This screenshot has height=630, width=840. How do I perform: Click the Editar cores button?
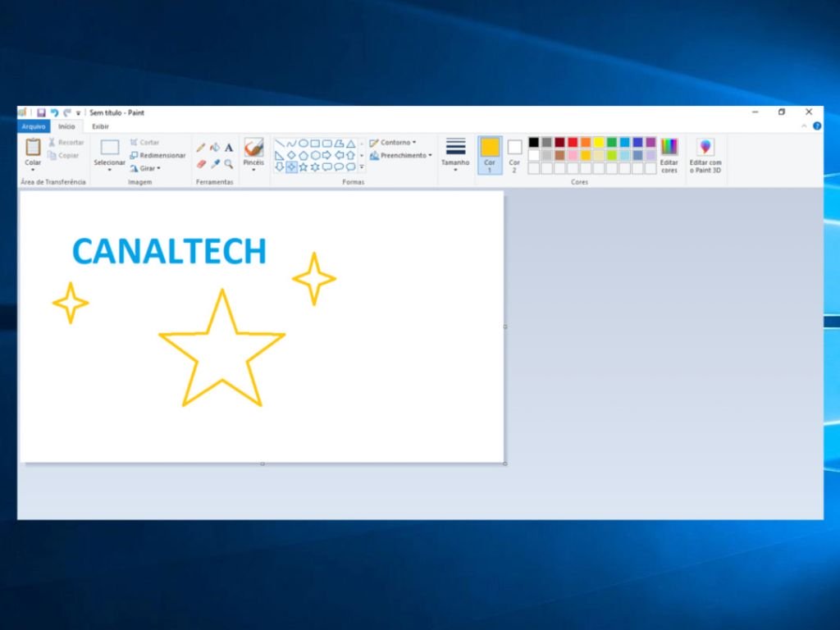(x=669, y=155)
